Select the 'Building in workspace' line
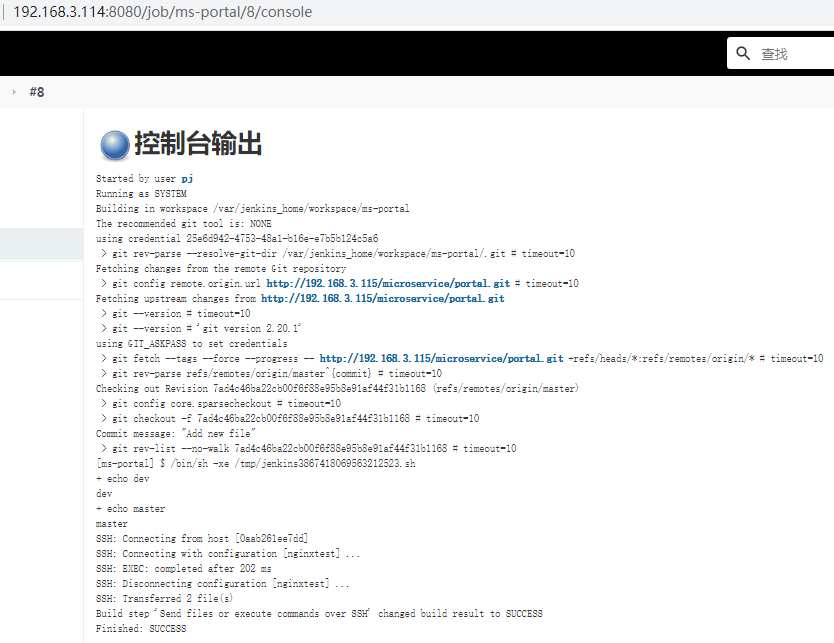The width and height of the screenshot is (834, 643). pyautogui.click(x=253, y=208)
